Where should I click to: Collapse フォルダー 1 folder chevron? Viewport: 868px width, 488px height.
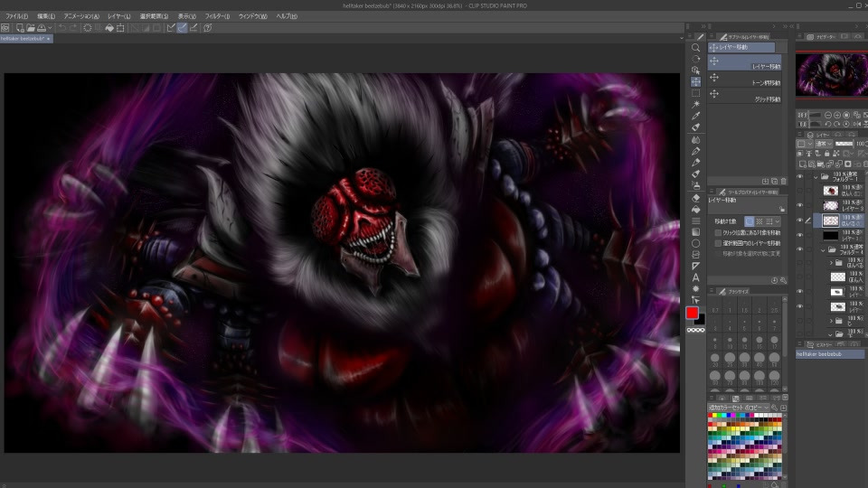click(816, 177)
